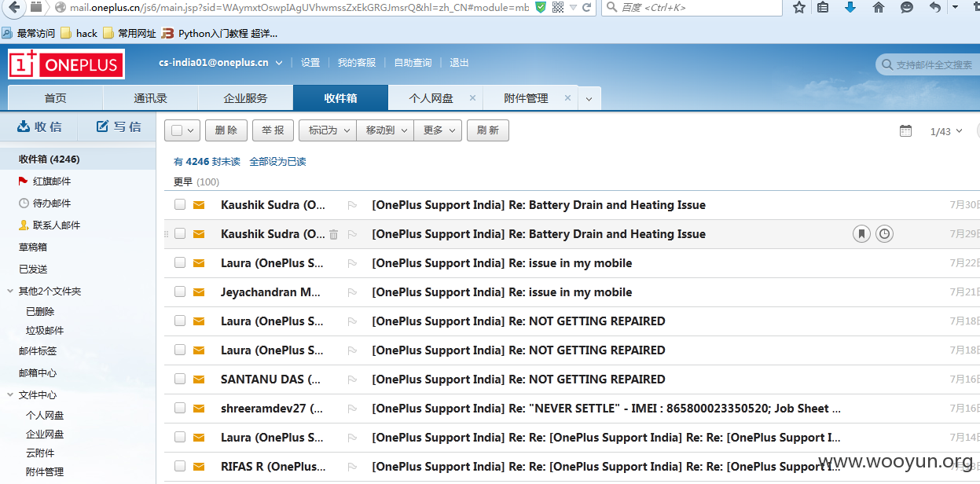Open the 标记为 dropdown
The height and width of the screenshot is (484, 980).
tap(328, 130)
